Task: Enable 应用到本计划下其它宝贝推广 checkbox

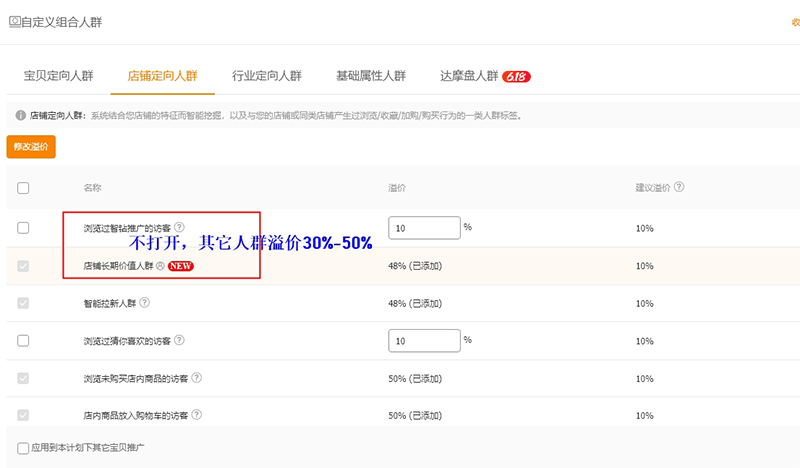Action: (x=24, y=448)
